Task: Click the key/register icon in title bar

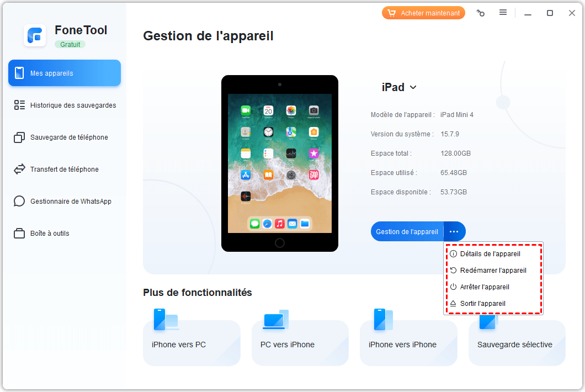Action: [481, 13]
